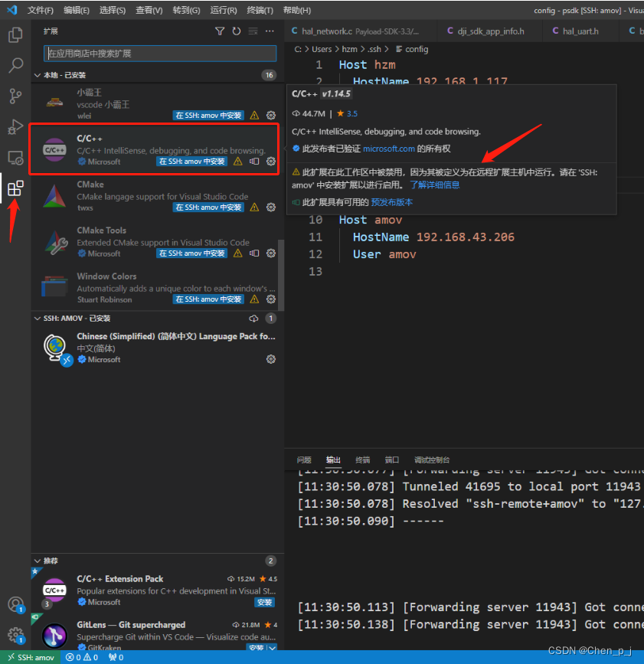Switch to the 终端 panel tab
The width and height of the screenshot is (644, 664).
point(363,460)
